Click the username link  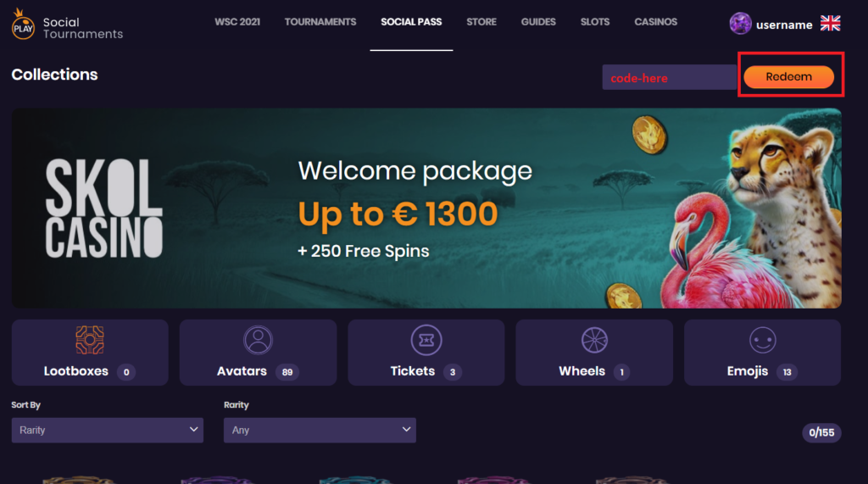click(784, 25)
